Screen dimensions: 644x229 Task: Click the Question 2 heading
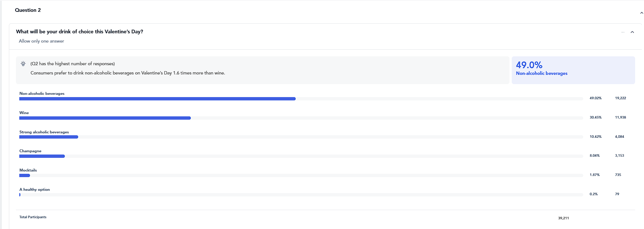click(x=28, y=10)
